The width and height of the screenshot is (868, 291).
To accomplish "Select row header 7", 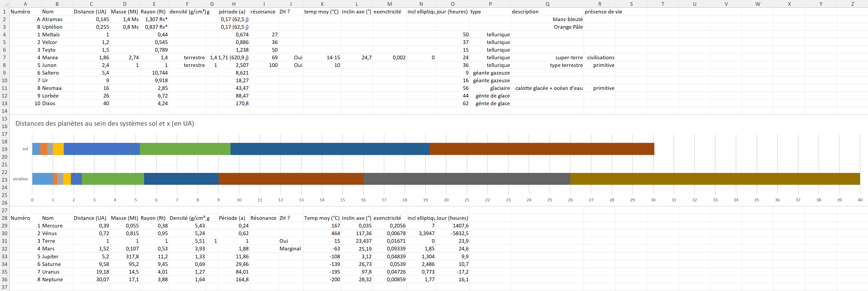I will pos(4,58).
